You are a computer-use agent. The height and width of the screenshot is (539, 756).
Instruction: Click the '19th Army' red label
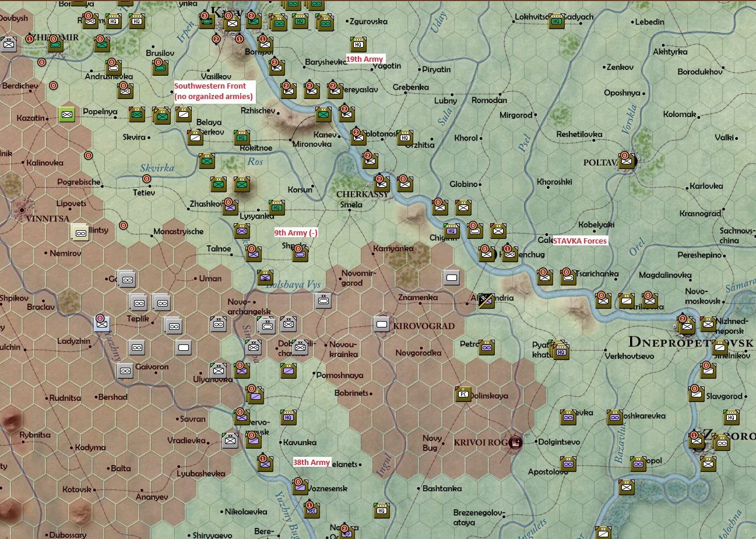[364, 59]
